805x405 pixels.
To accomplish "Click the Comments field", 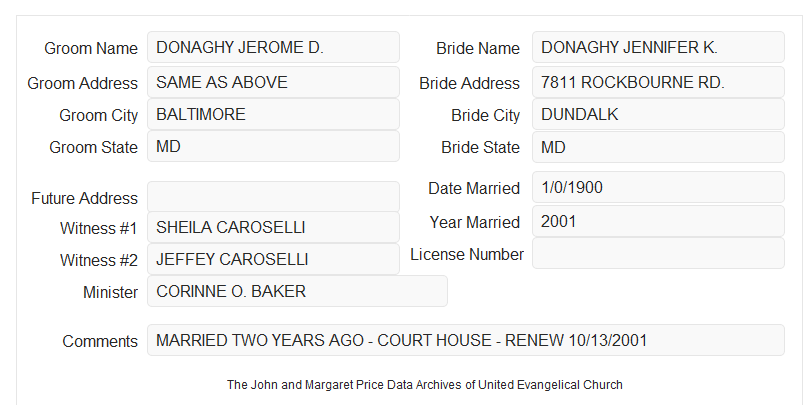I will pos(466,340).
